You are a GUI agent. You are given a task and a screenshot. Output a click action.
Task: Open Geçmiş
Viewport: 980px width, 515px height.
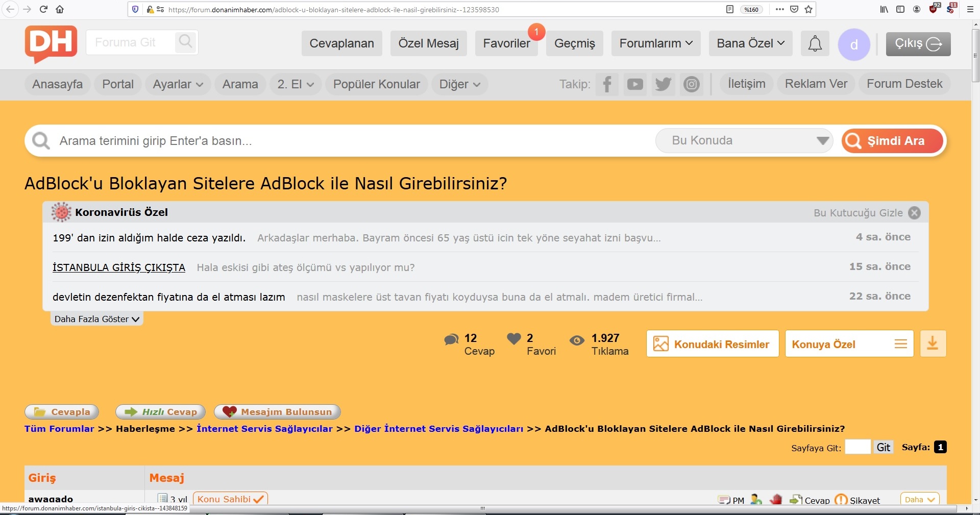coord(575,43)
